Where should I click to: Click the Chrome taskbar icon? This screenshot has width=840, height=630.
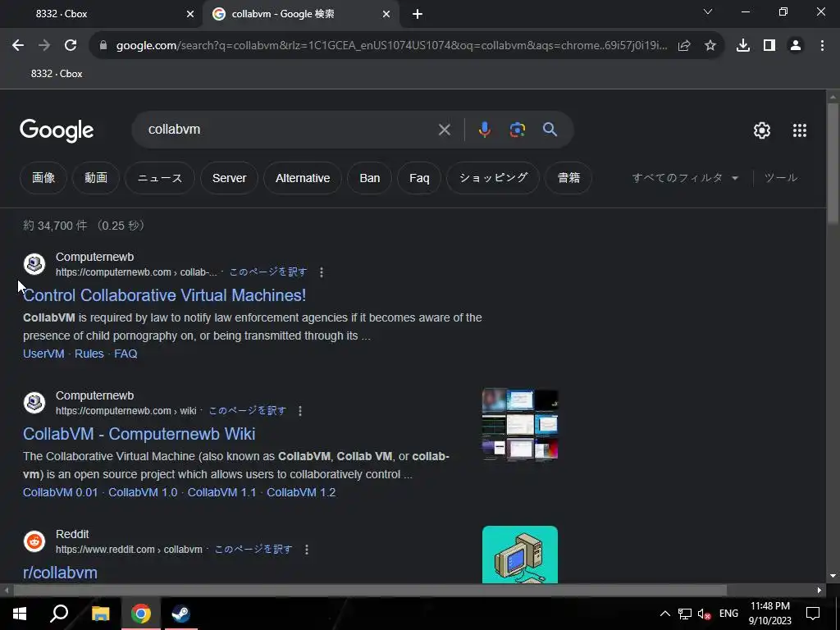tap(141, 614)
